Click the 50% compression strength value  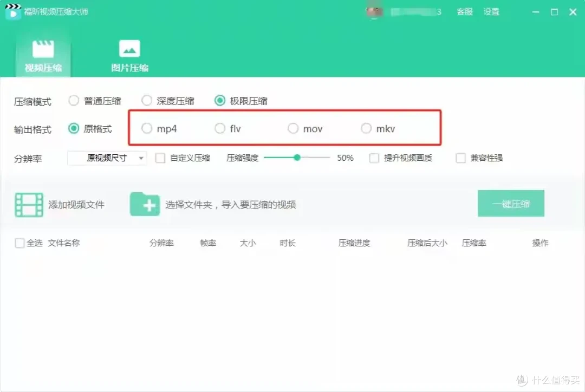pyautogui.click(x=345, y=158)
